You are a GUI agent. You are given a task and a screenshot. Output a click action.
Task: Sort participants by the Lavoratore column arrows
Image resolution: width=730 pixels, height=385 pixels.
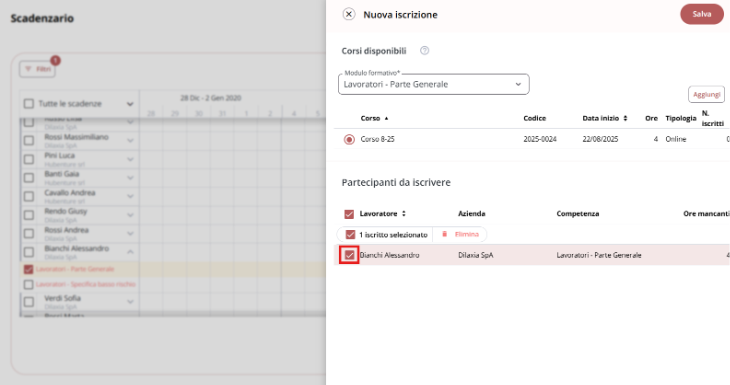pos(404,214)
